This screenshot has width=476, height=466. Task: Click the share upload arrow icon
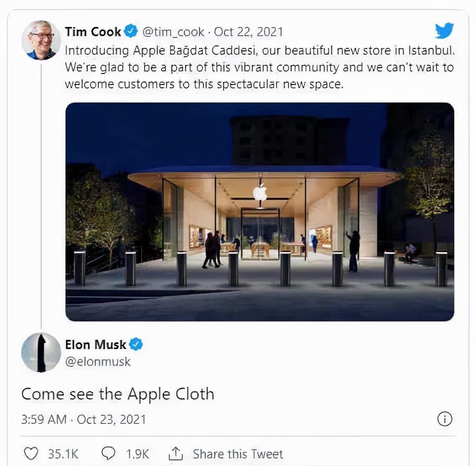click(175, 453)
